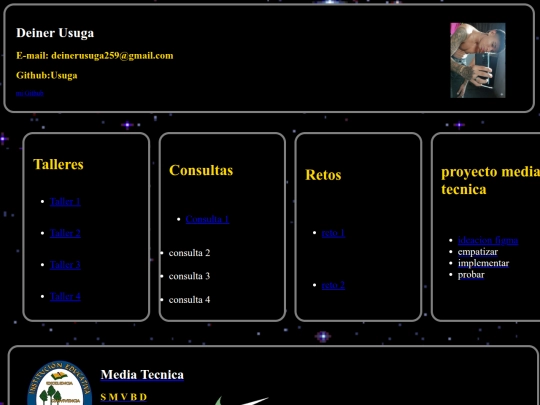Open the Taller 4 link
The image size is (540, 405).
pyautogui.click(x=65, y=297)
